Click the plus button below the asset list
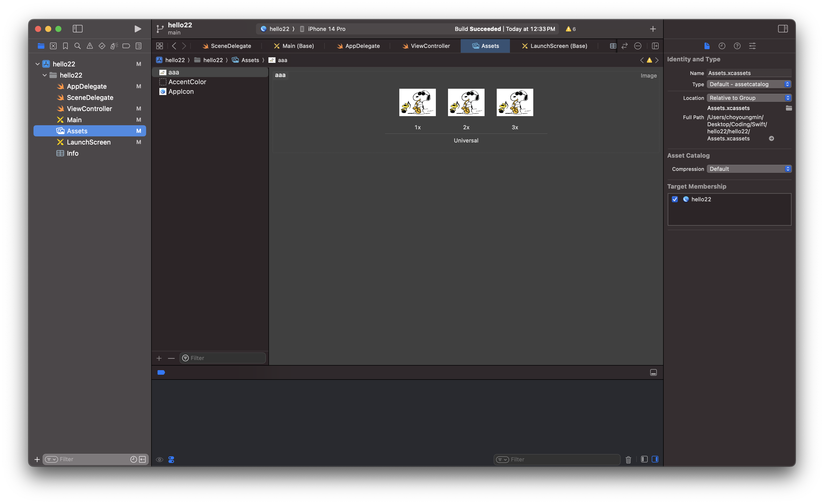 (159, 358)
